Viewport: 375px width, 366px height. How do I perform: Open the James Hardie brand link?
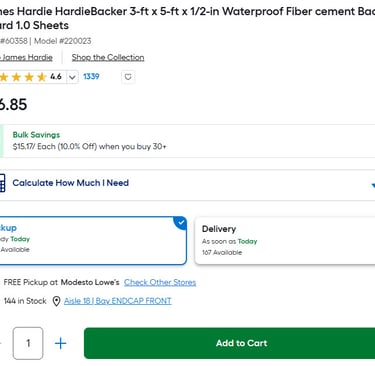pyautogui.click(x=27, y=57)
